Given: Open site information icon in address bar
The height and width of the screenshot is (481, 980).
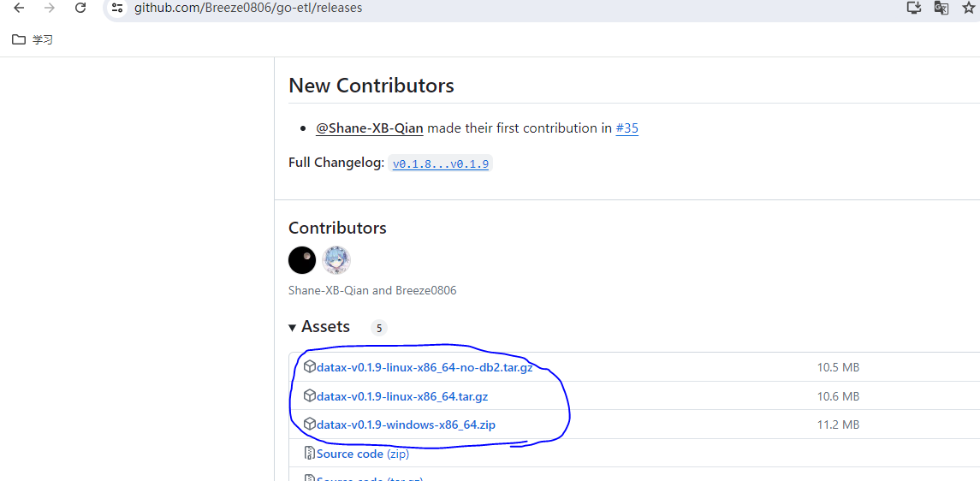Looking at the screenshot, I should [x=117, y=8].
